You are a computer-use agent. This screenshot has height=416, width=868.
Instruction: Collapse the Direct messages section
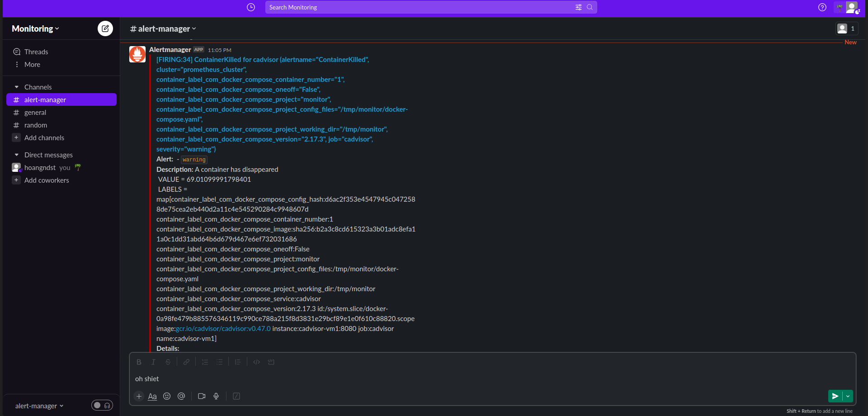click(17, 155)
